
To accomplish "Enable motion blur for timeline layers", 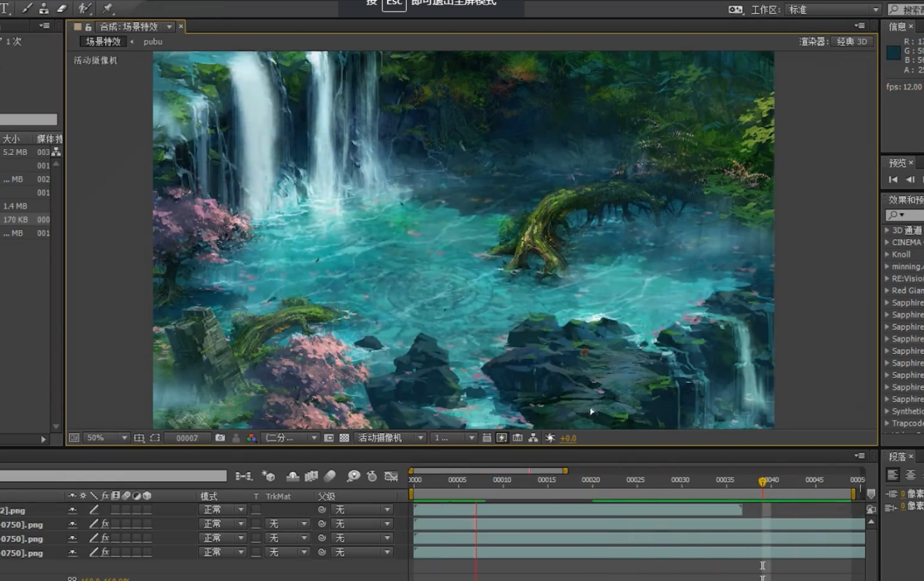I will [x=330, y=476].
